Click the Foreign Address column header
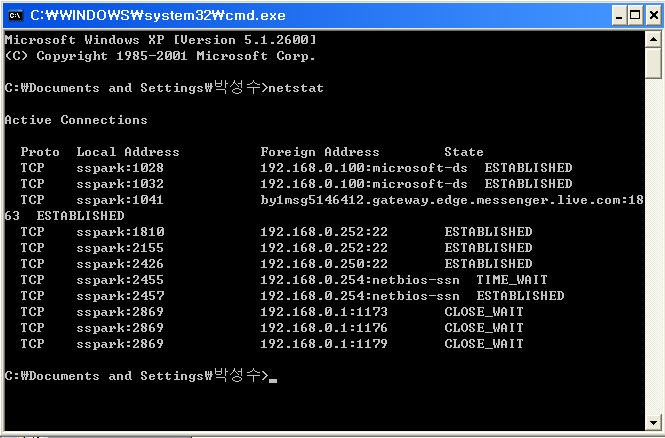 pyautogui.click(x=320, y=152)
